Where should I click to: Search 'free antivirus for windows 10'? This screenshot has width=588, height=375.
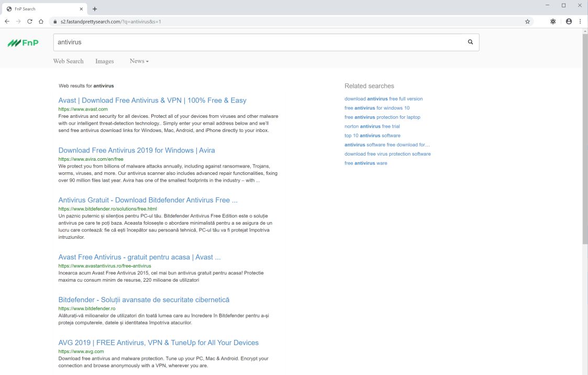377,107
